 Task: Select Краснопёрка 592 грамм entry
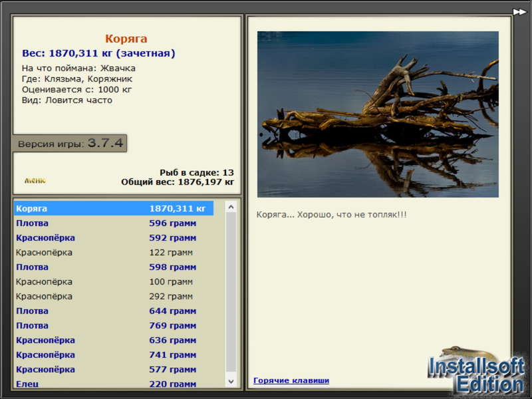114,237
